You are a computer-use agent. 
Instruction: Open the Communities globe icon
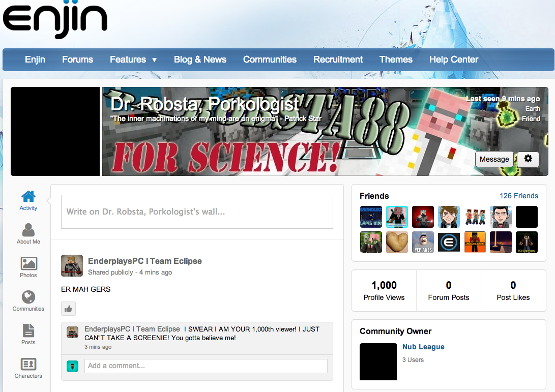click(x=28, y=297)
